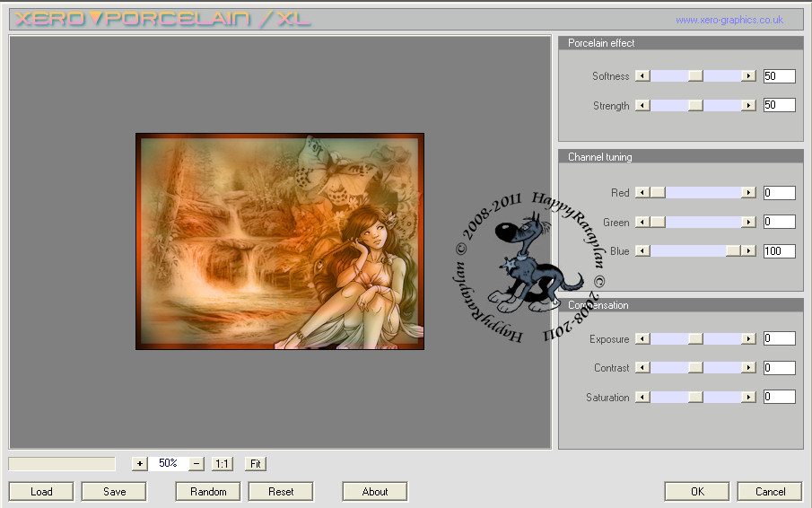The width and height of the screenshot is (812, 508).
Task: Click the fairy waterfall preview image
Action: [x=280, y=241]
